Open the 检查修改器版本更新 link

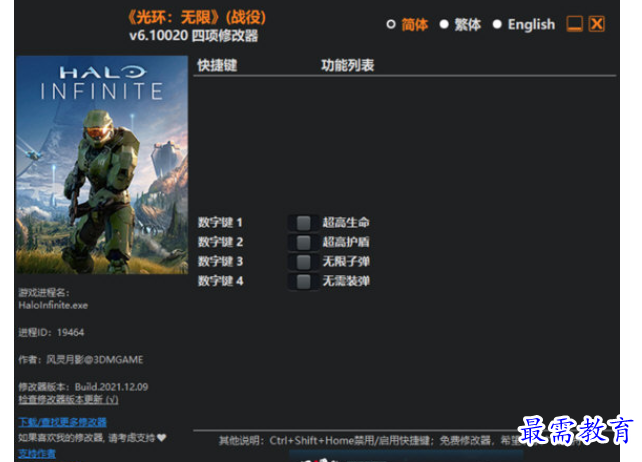(x=68, y=399)
